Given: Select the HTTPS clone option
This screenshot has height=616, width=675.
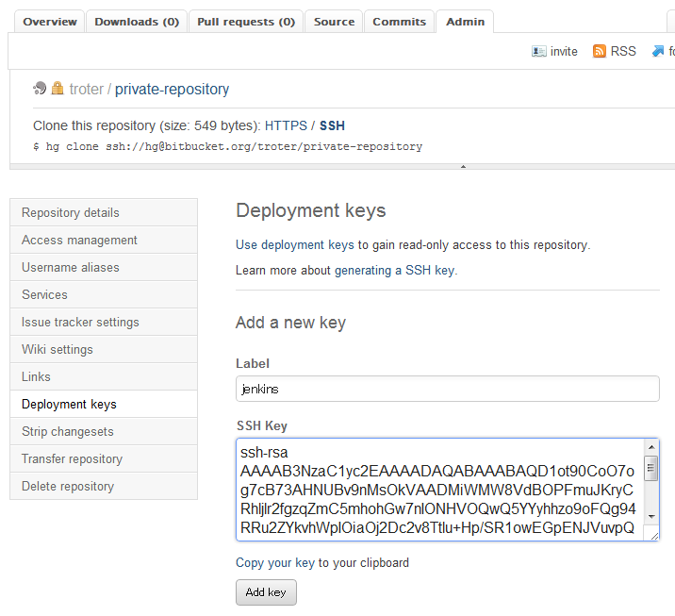Looking at the screenshot, I should point(286,125).
